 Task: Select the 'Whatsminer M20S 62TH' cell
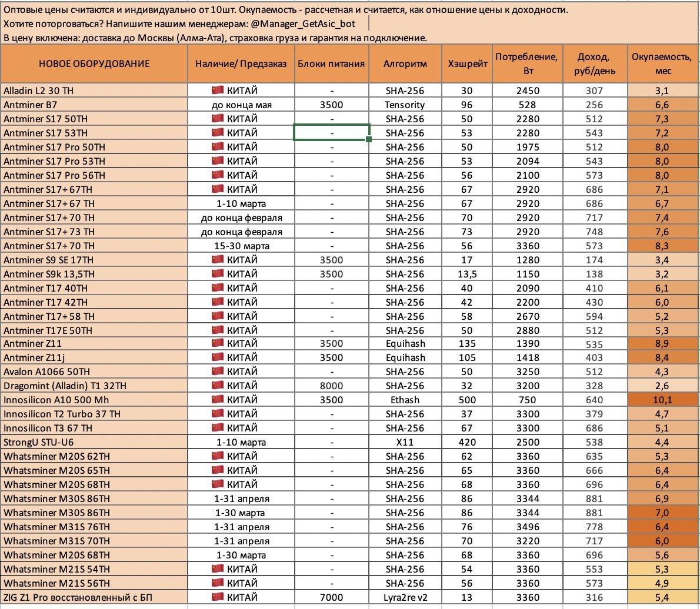[x=94, y=456]
